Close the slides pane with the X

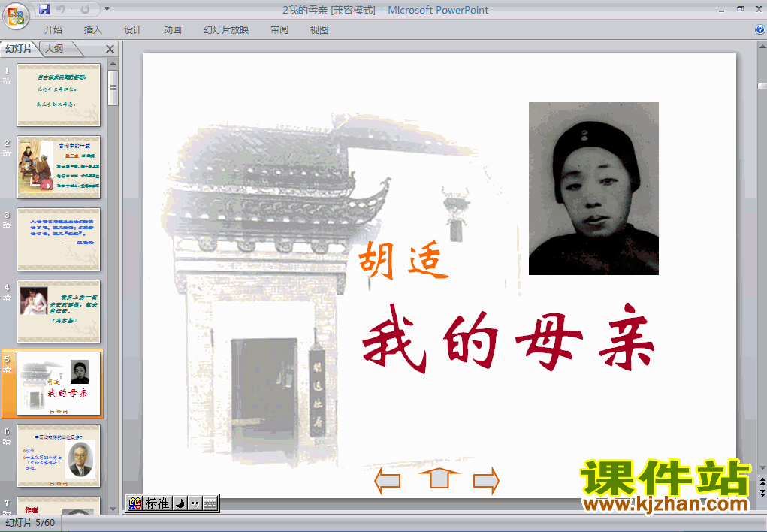110,49
